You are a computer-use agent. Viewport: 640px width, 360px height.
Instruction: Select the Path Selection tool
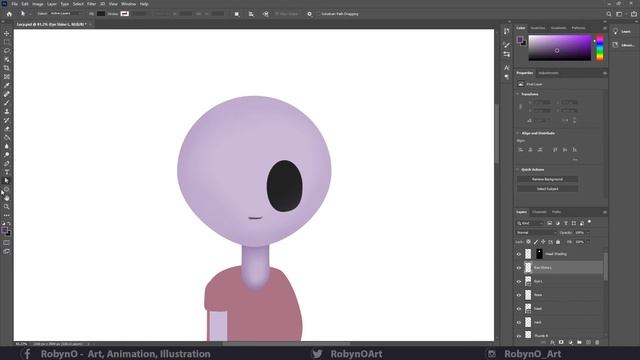[7, 180]
